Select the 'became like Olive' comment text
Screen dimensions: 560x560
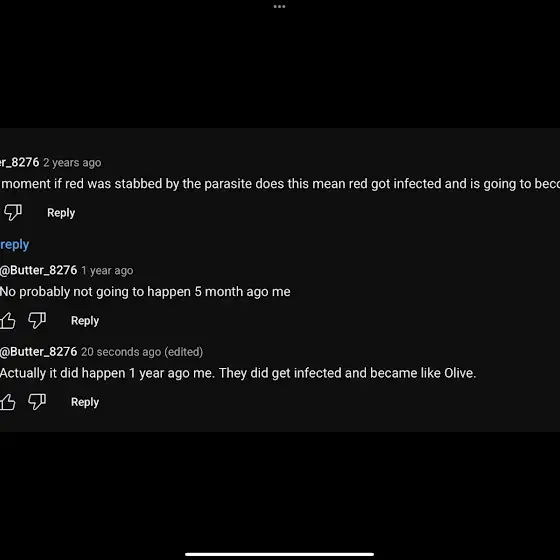pos(238,373)
